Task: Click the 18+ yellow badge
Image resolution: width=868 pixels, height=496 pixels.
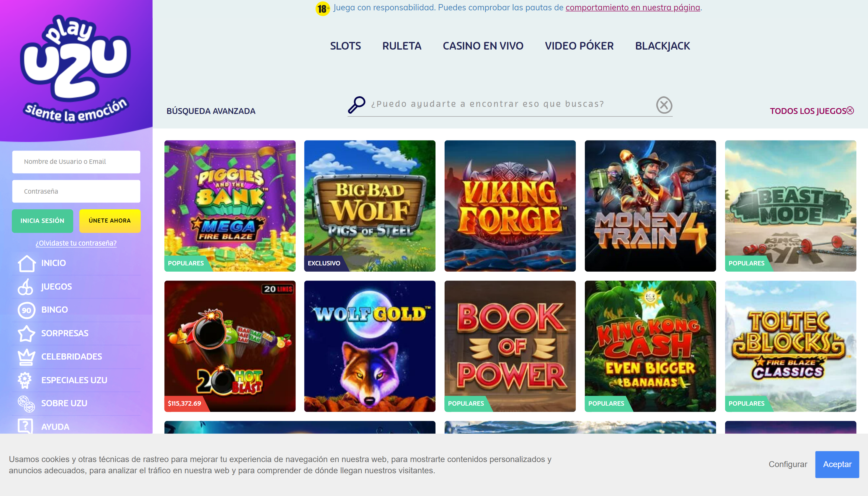Action: (x=322, y=8)
